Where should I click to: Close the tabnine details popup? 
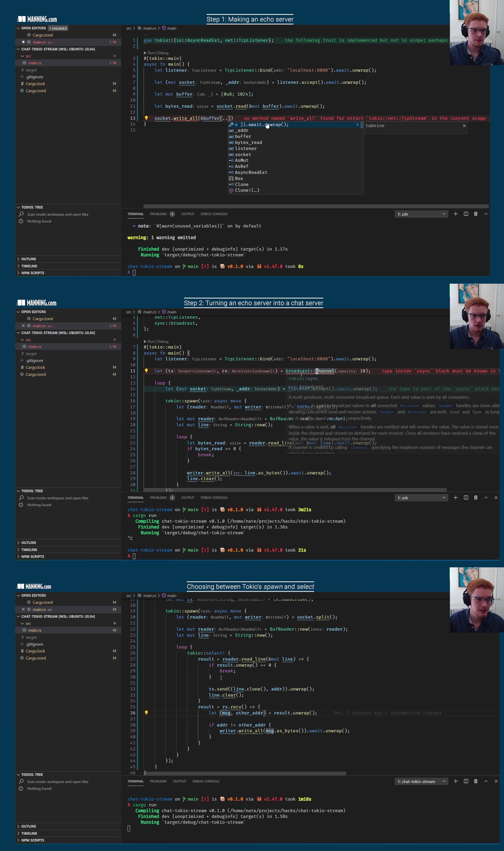point(464,126)
